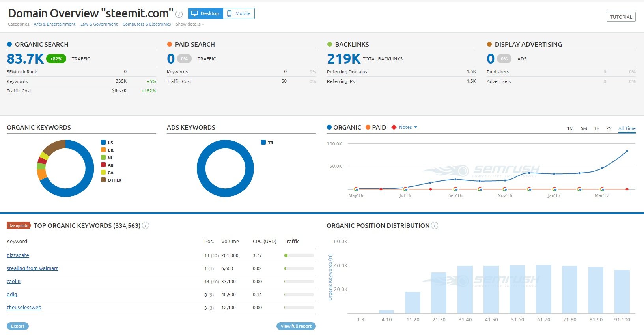
Task: Click the info icon beside steemit.com title
Action: tap(179, 14)
